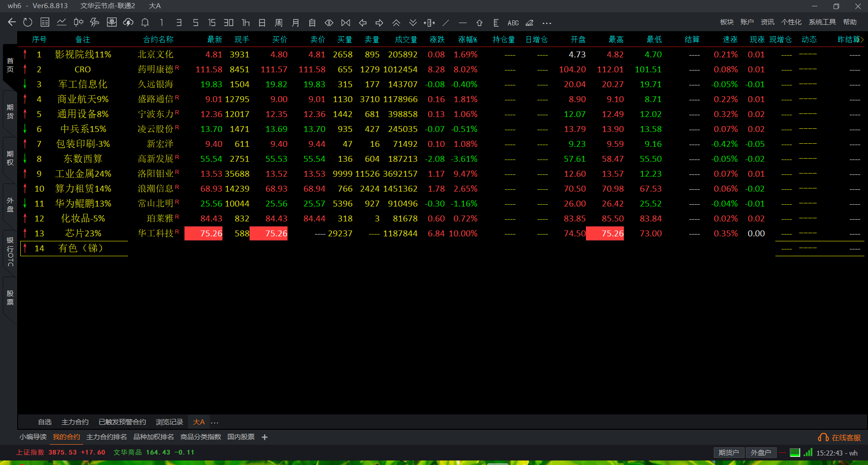The width and height of the screenshot is (868, 465).
Task: Select the up arrow marker tool
Action: 479,23
